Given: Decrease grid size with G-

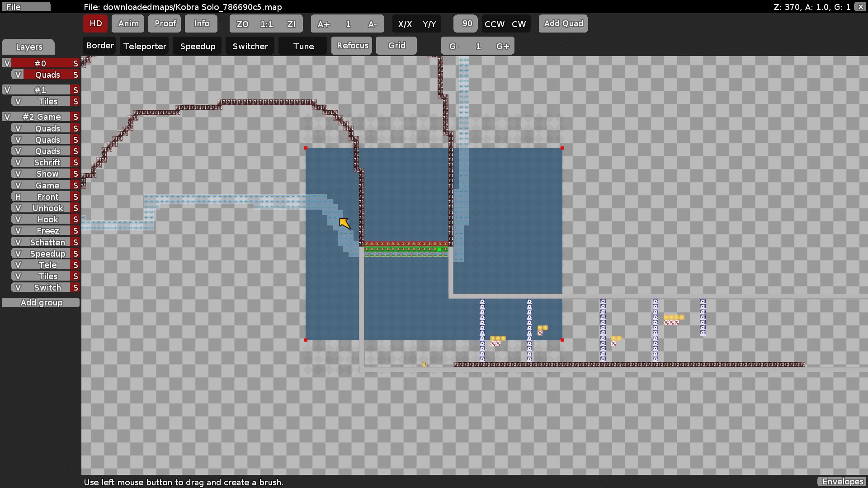Looking at the screenshot, I should (x=454, y=46).
